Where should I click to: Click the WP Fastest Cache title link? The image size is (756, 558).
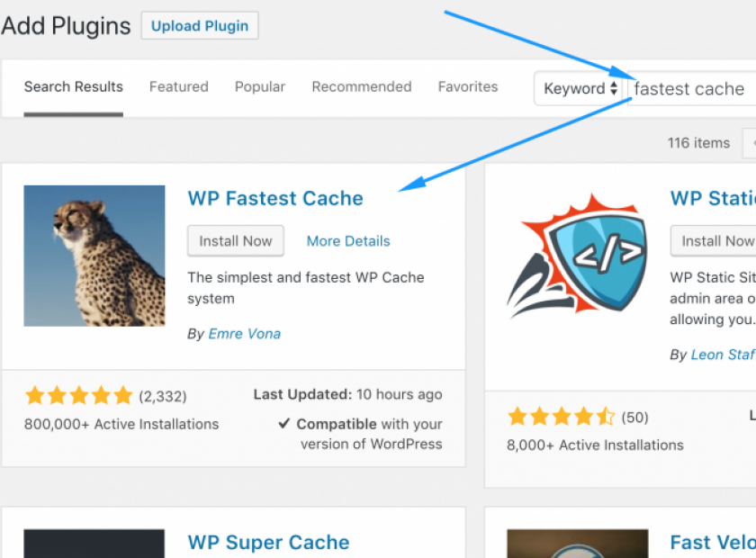pos(275,199)
